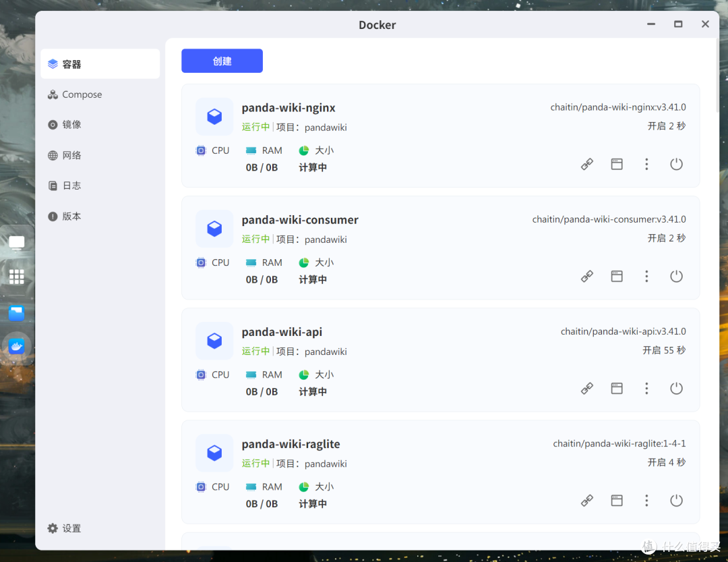Screen dimensions: 728x562
Task: Click panda-wiki-api container name
Action: pyautogui.click(x=282, y=332)
